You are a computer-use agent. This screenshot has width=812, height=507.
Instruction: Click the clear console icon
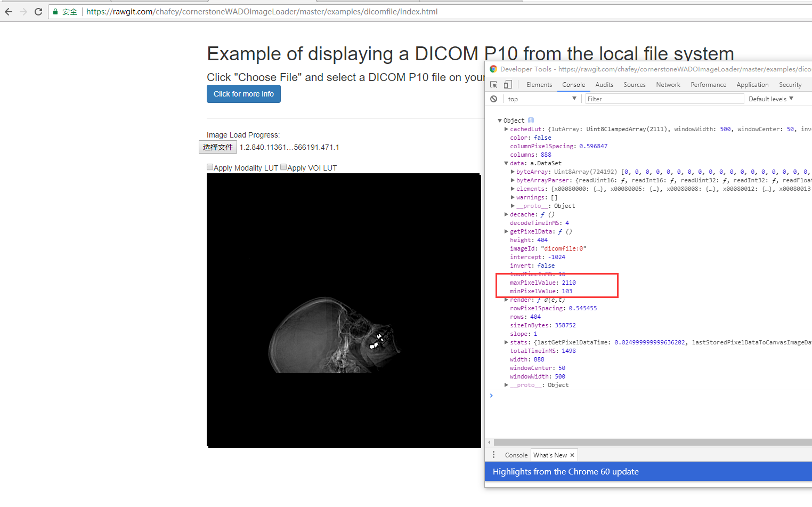(x=493, y=99)
